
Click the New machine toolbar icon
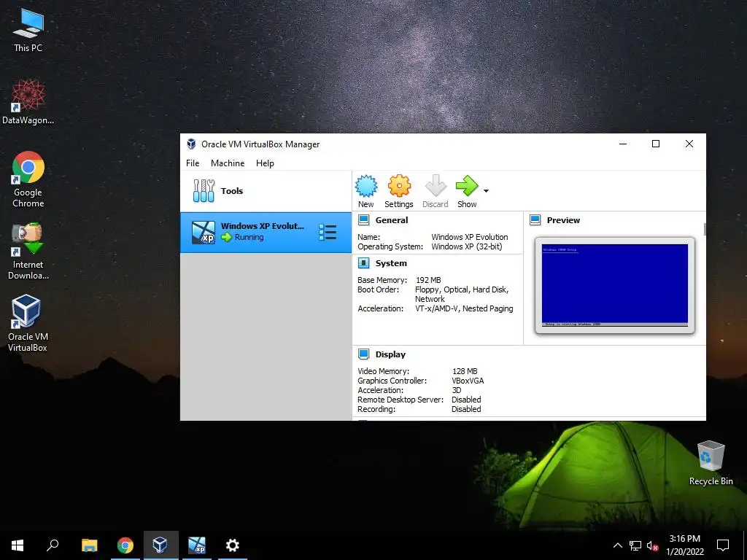366,186
